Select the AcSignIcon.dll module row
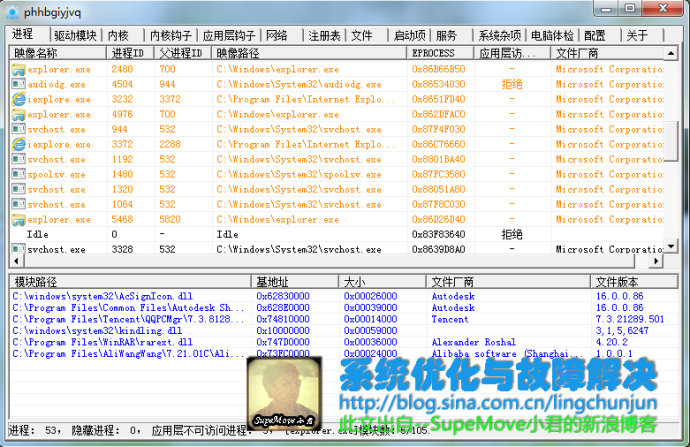This screenshot has width=690, height=447. 343,296
